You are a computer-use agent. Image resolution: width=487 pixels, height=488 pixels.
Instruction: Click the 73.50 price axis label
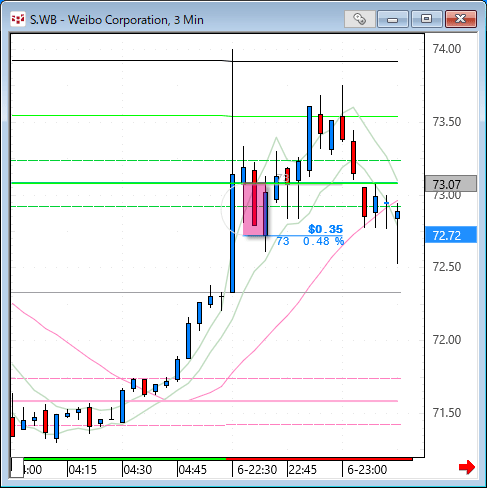pos(447,122)
